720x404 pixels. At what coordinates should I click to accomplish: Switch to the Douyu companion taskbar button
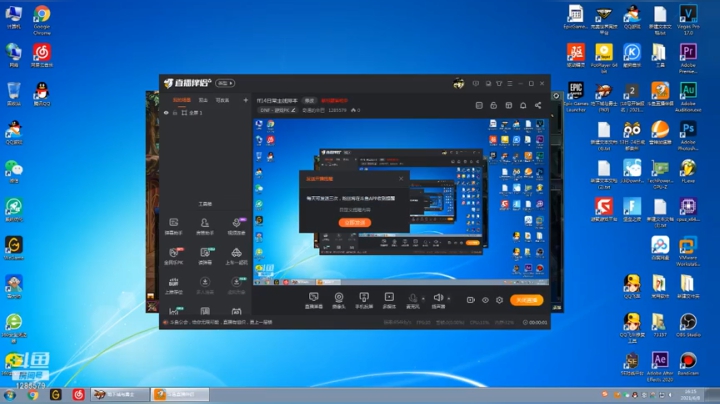coord(180,394)
